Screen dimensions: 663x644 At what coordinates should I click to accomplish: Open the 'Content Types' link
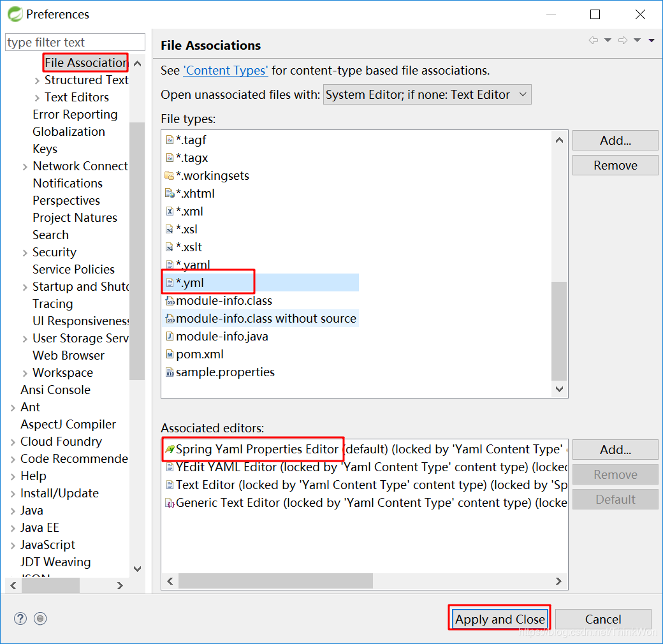coord(226,70)
